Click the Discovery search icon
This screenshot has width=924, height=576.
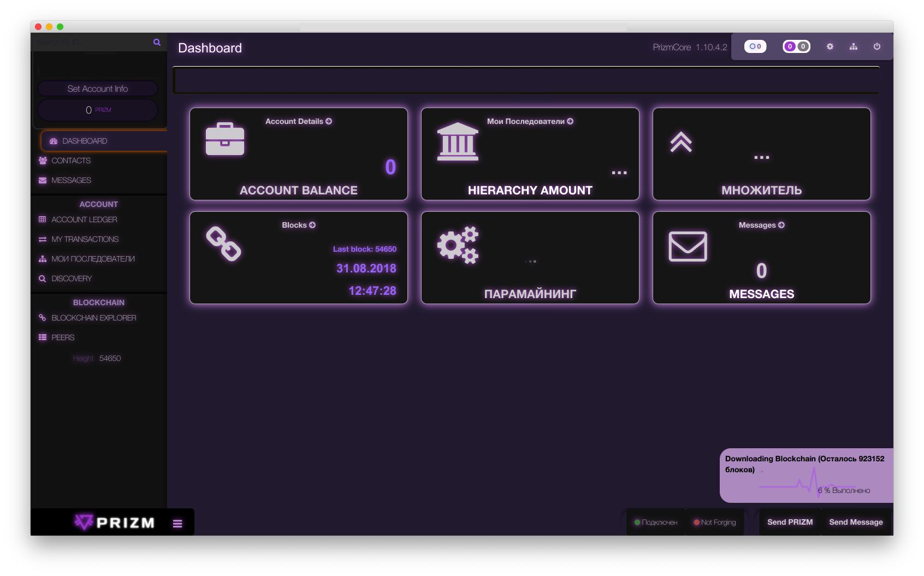(x=43, y=278)
